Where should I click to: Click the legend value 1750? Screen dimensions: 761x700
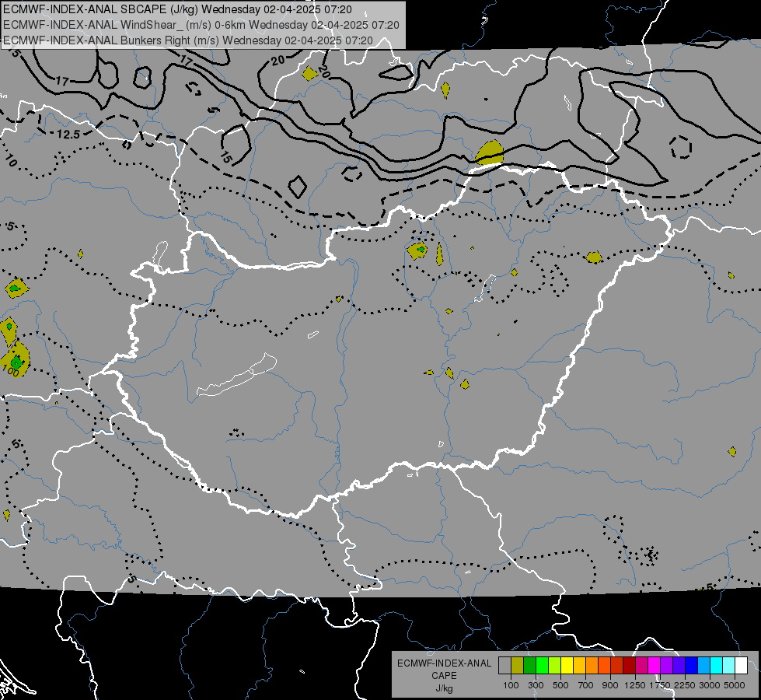(660, 685)
